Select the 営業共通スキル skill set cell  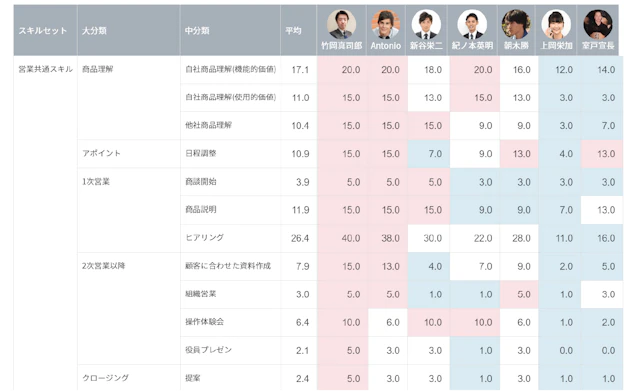45,69
